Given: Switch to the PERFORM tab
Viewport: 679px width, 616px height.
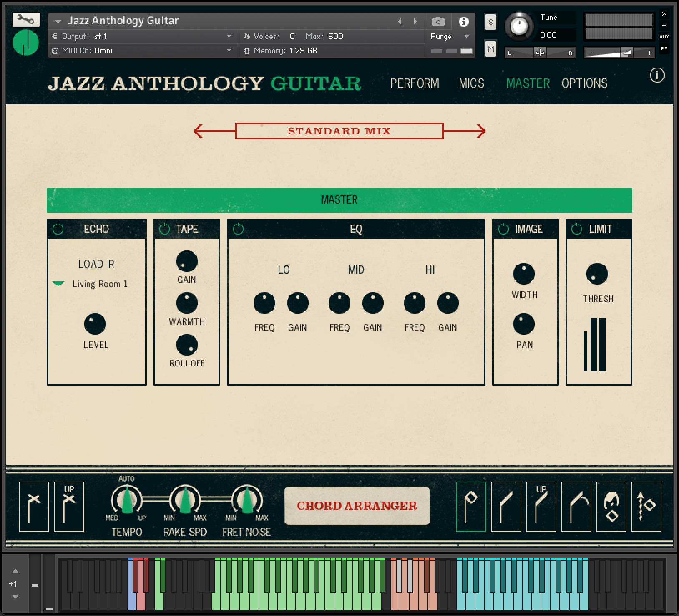Looking at the screenshot, I should [x=415, y=83].
